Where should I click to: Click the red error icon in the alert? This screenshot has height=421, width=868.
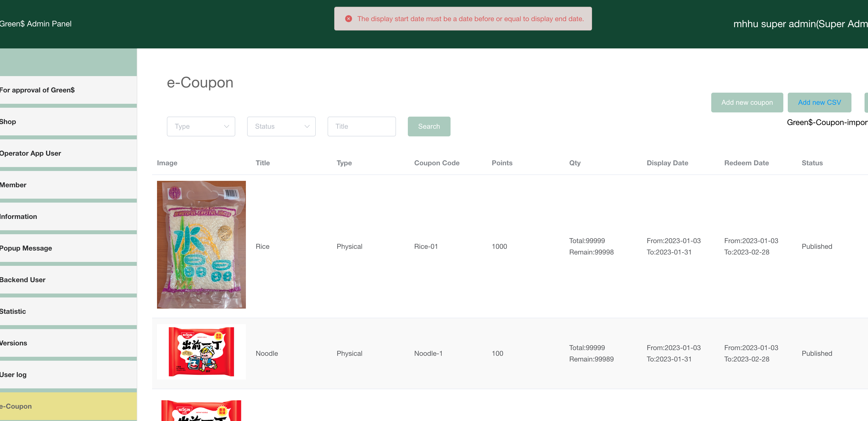pos(348,19)
